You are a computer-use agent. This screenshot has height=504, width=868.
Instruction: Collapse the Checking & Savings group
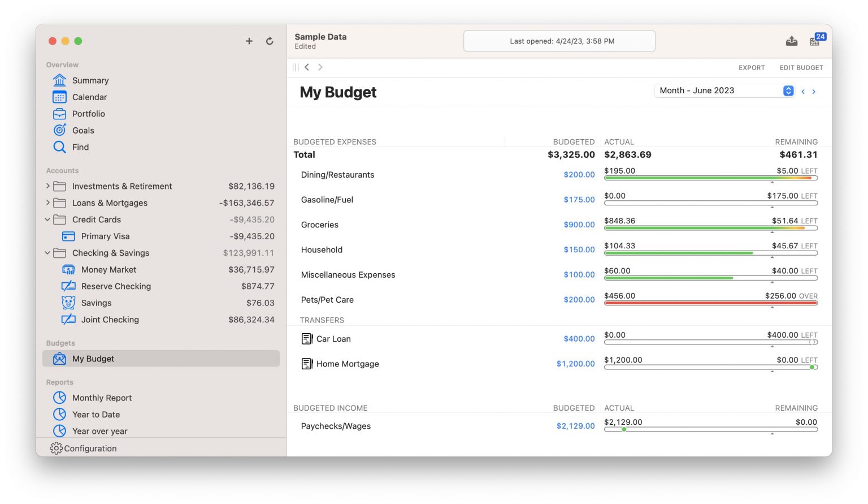(47, 253)
